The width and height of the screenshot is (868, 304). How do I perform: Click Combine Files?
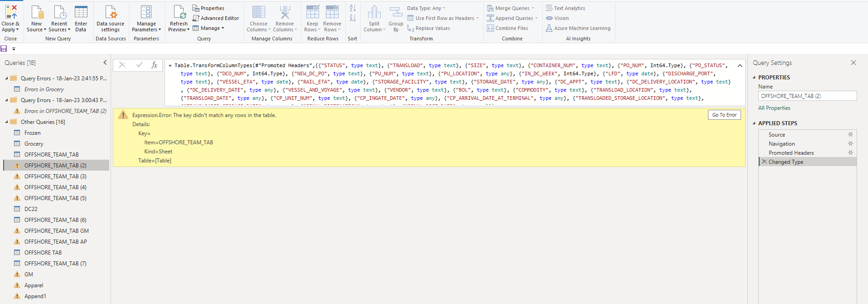pyautogui.click(x=508, y=28)
